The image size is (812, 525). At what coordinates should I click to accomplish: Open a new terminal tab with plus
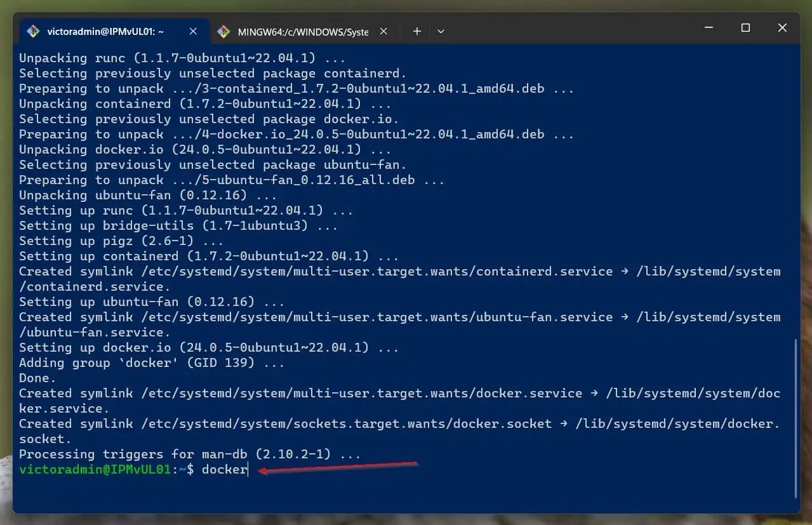tap(416, 31)
